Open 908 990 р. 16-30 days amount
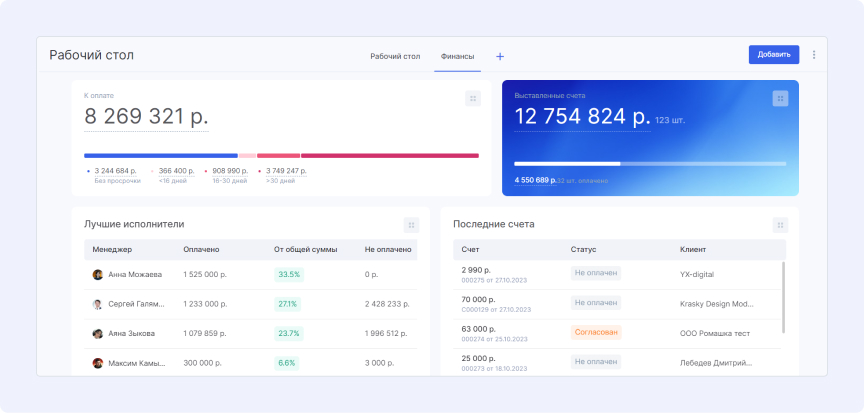Screen dimensions: 864x413 [230, 171]
